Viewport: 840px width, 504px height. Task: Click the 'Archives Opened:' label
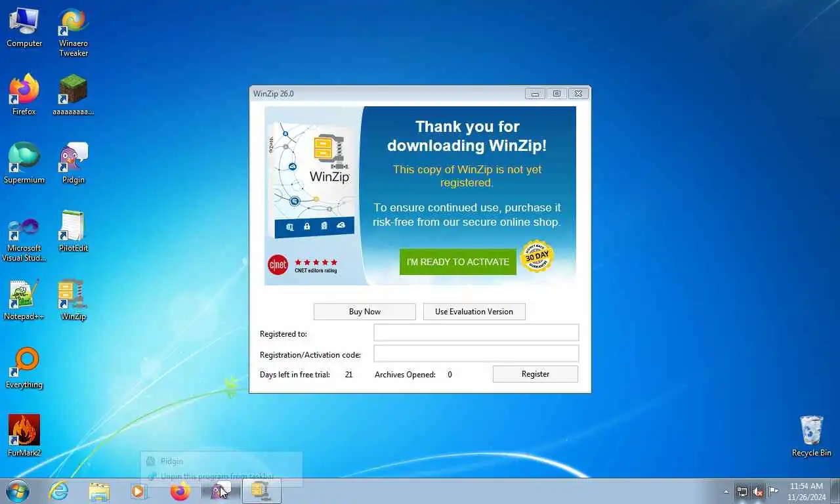click(405, 375)
